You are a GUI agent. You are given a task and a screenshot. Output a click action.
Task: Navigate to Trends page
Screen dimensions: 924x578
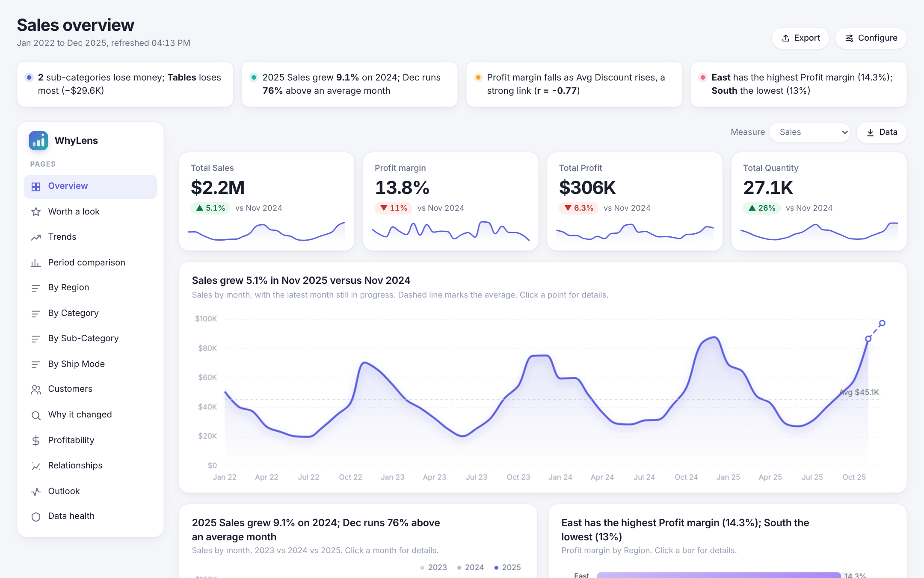click(x=90, y=237)
